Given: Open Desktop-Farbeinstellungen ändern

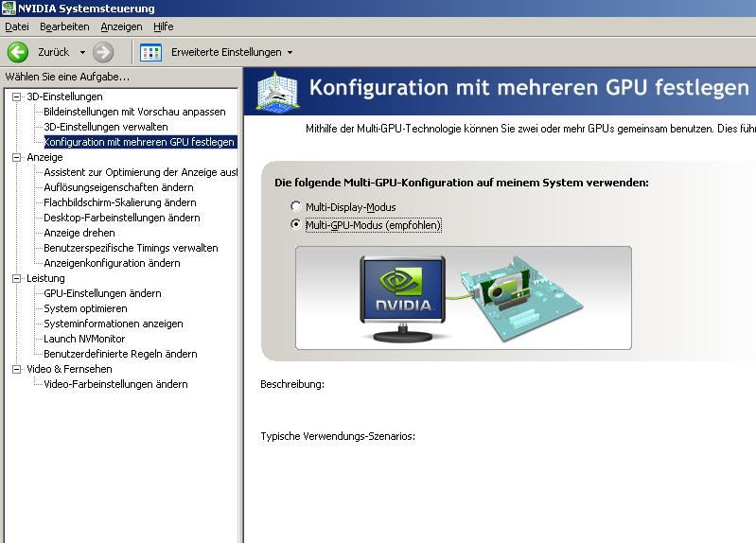Looking at the screenshot, I should pyautogui.click(x=122, y=218).
